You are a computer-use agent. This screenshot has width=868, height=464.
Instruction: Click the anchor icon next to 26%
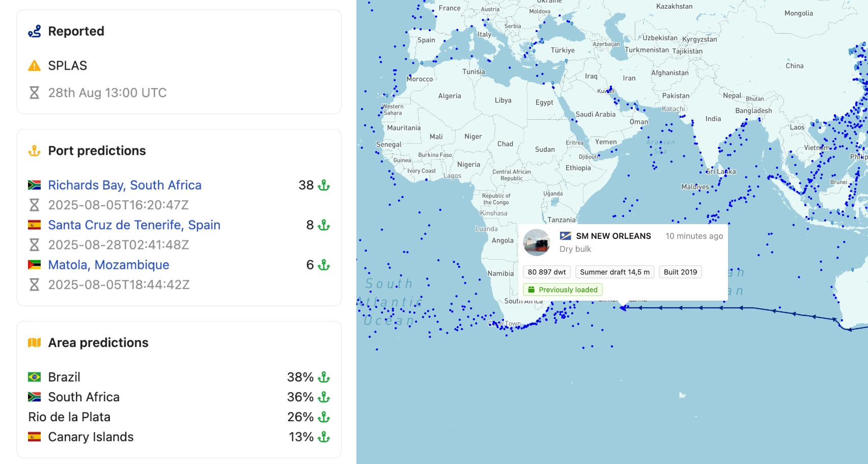(324, 417)
